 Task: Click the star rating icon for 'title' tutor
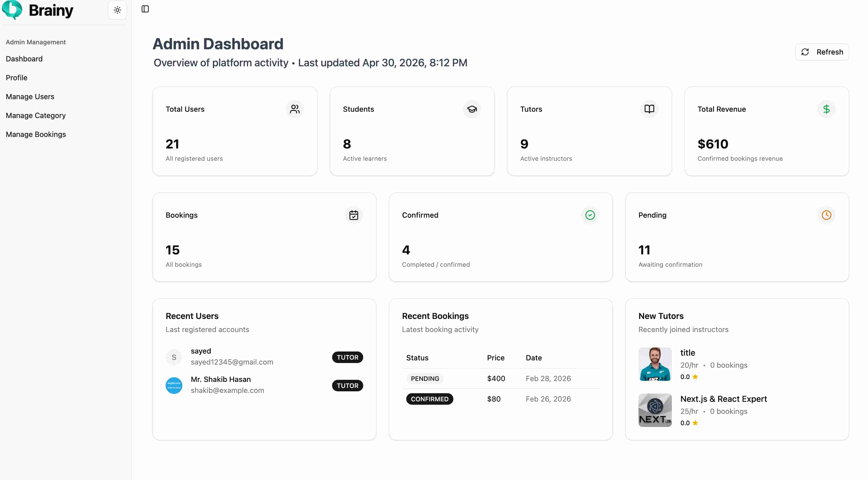[x=695, y=376]
